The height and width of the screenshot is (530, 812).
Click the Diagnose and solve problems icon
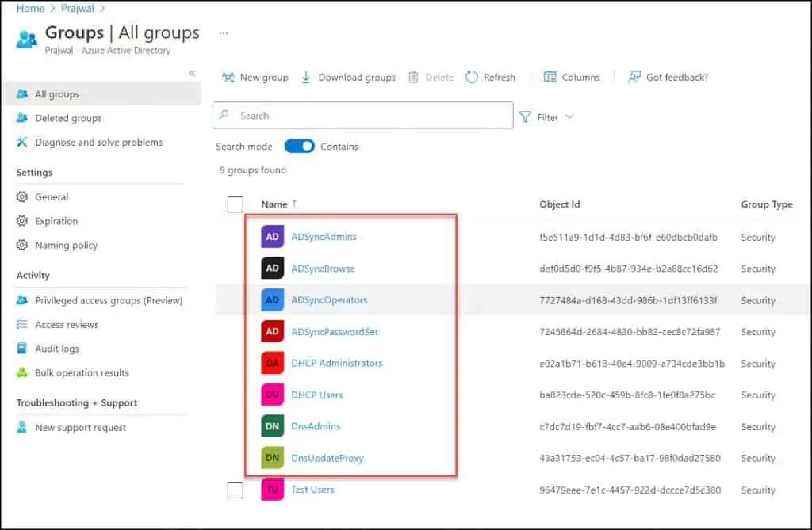[21, 142]
